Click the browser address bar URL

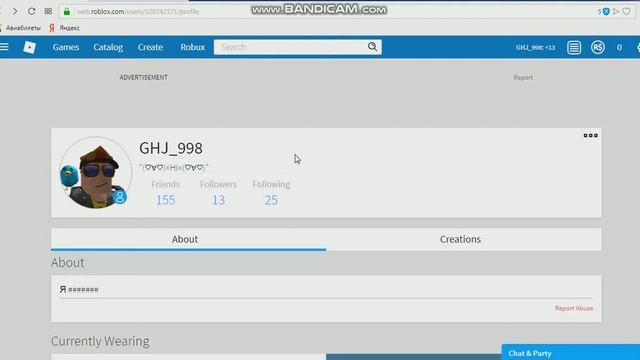138,11
